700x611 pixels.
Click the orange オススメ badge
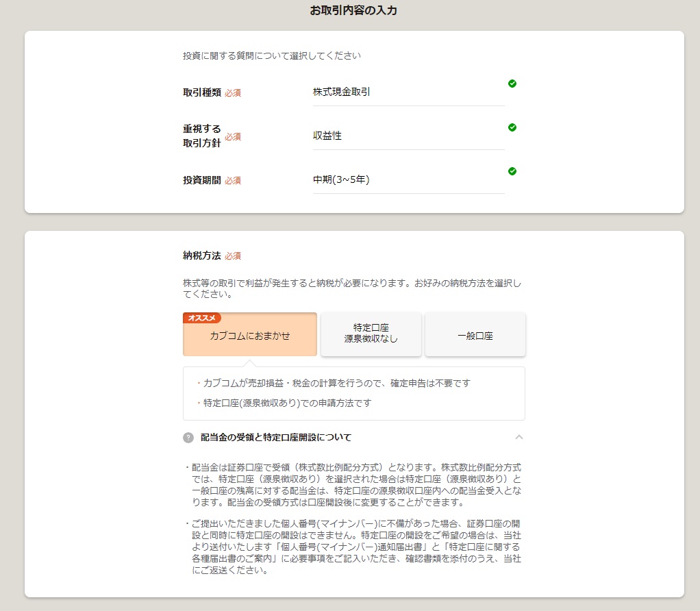[202, 318]
